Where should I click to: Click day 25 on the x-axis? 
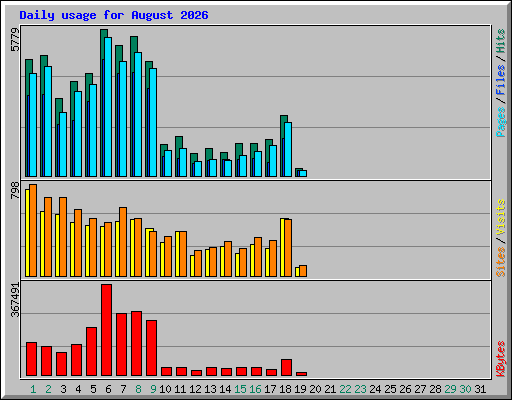point(390,389)
